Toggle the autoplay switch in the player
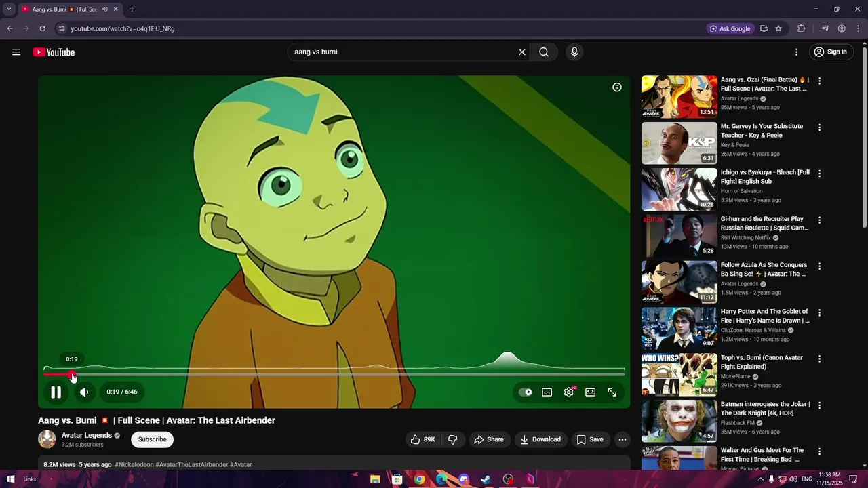 [525, 392]
